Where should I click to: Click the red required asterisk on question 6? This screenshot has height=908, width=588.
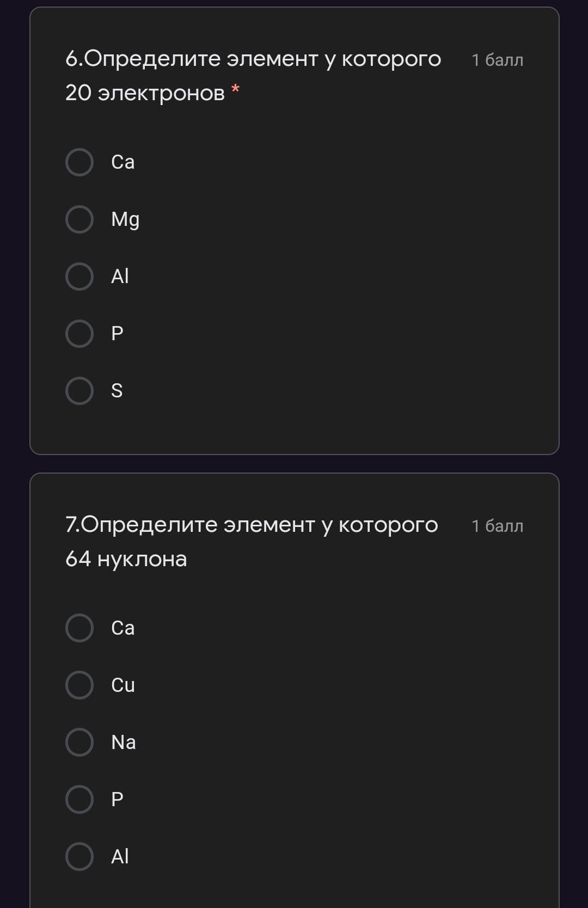[x=235, y=89]
